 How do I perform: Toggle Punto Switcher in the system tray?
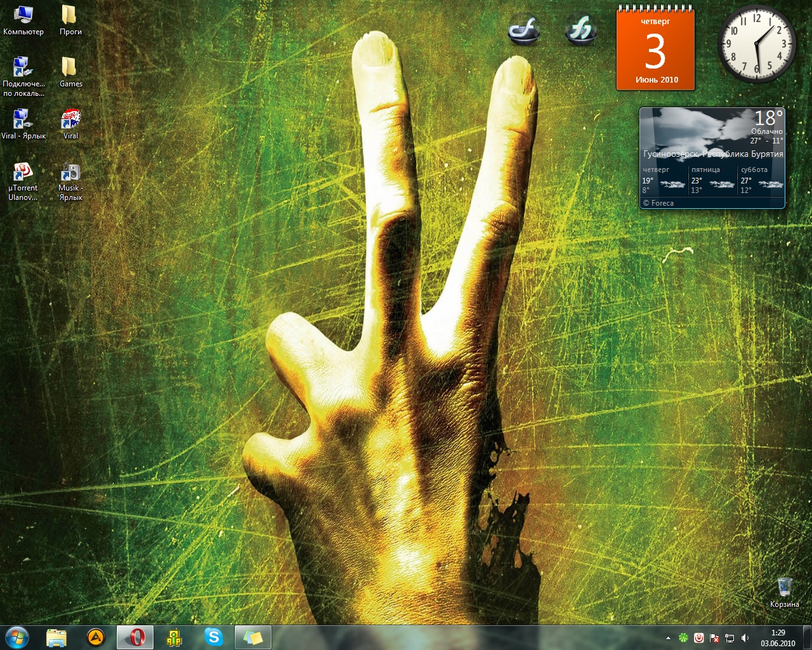click(699, 638)
